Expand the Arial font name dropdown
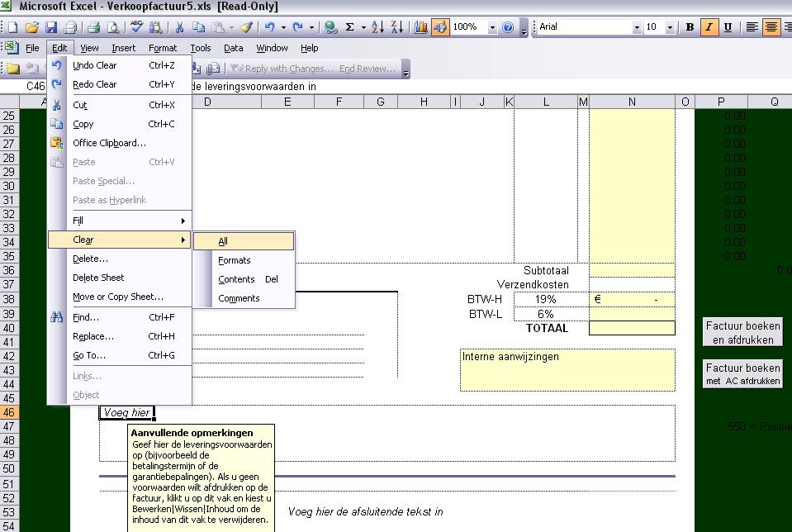This screenshot has height=532, width=792. (636, 27)
